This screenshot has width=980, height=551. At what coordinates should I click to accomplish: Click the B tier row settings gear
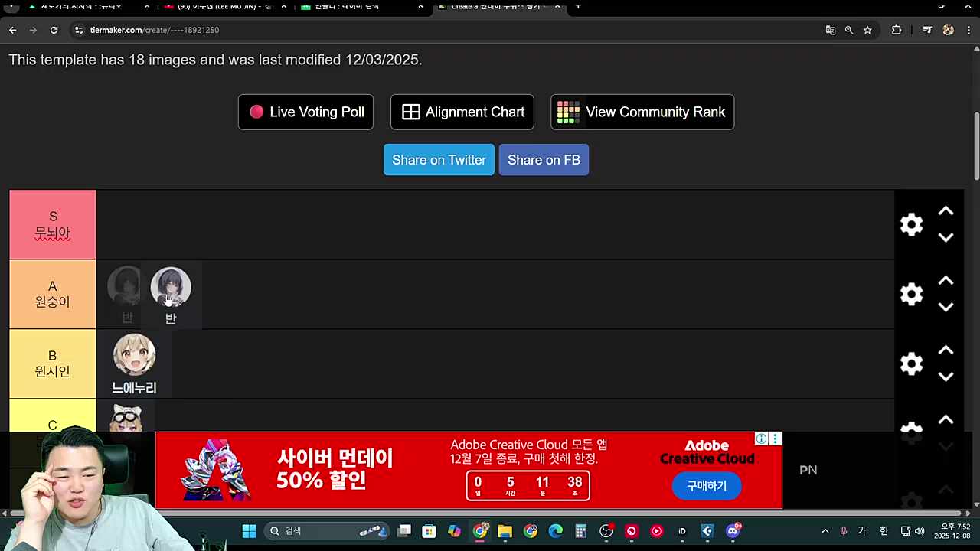click(x=911, y=364)
